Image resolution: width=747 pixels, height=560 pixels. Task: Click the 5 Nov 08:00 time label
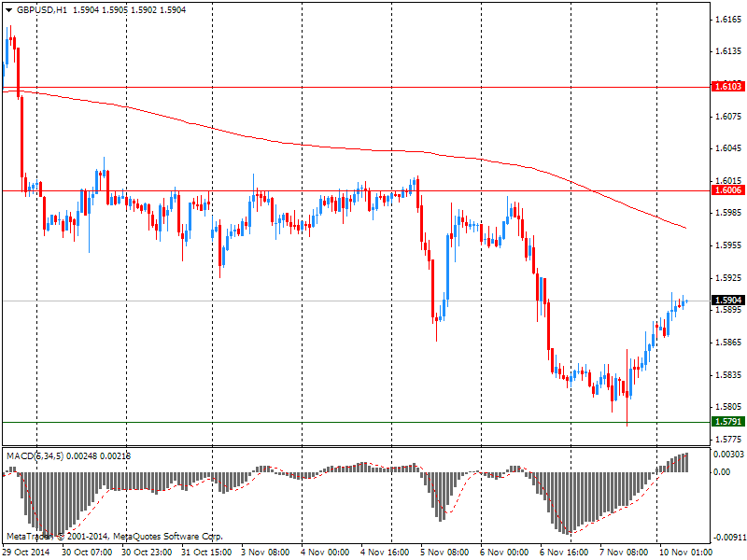pyautogui.click(x=444, y=552)
